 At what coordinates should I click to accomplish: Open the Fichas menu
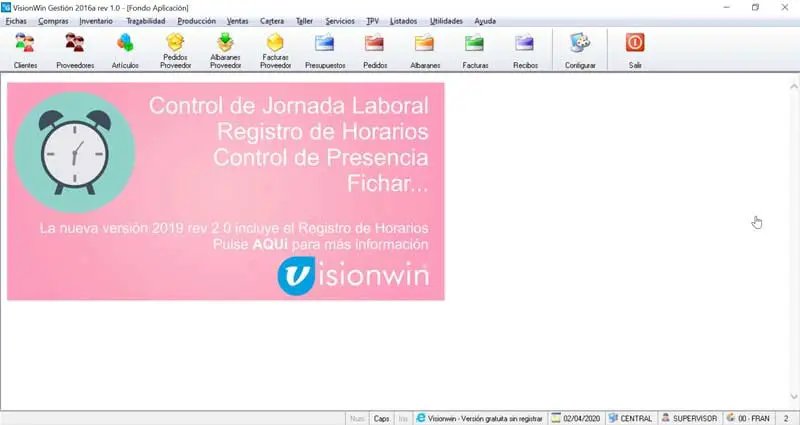16,21
